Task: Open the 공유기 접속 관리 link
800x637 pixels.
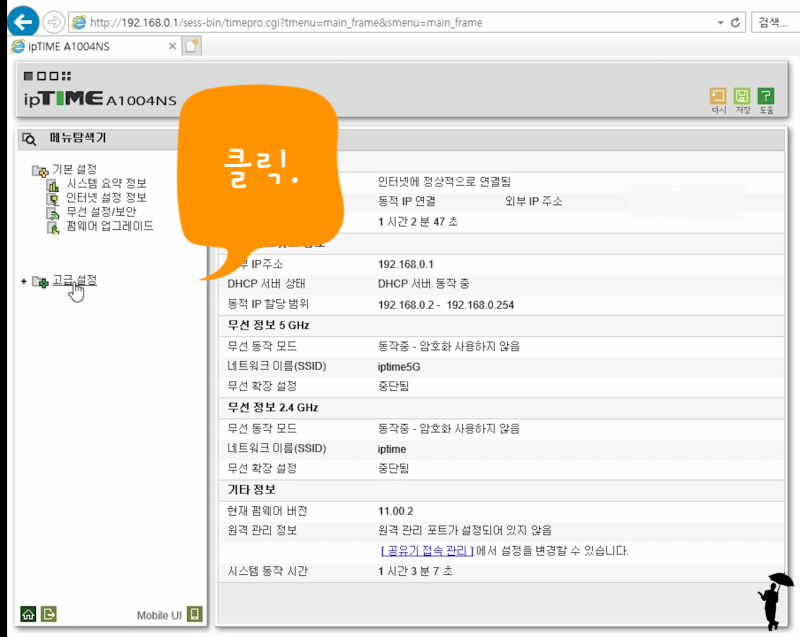Action: point(427,551)
